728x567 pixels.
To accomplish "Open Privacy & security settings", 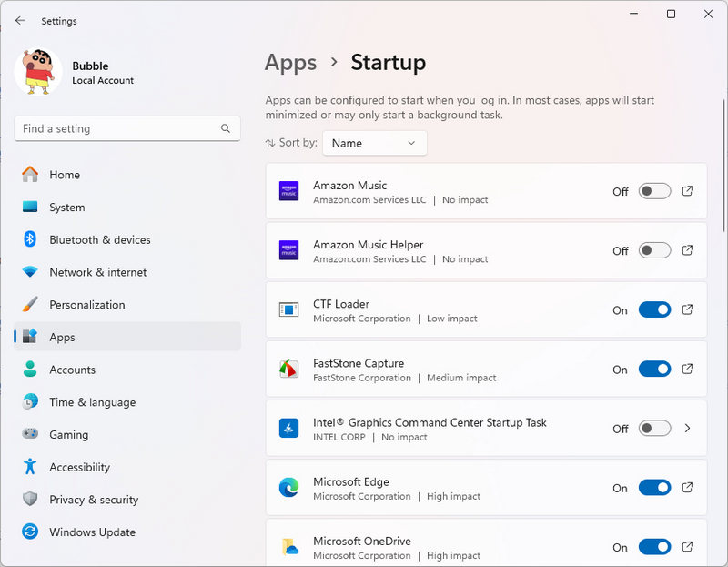I will (127, 500).
